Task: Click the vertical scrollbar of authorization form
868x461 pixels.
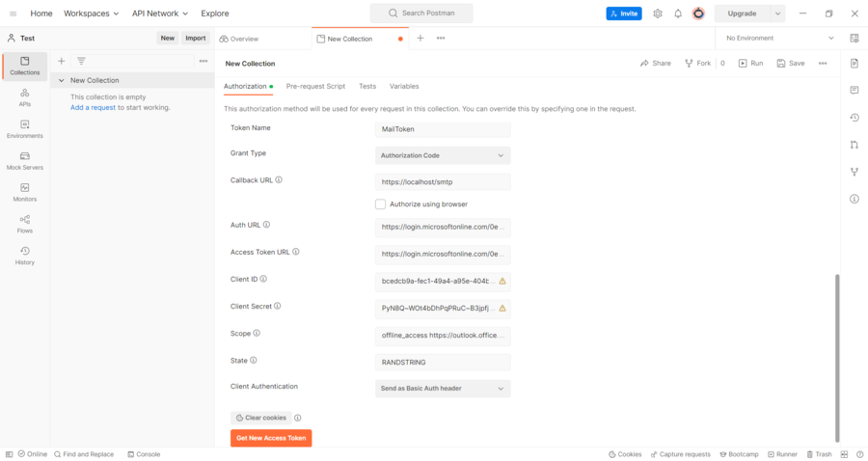Action: pos(837,358)
